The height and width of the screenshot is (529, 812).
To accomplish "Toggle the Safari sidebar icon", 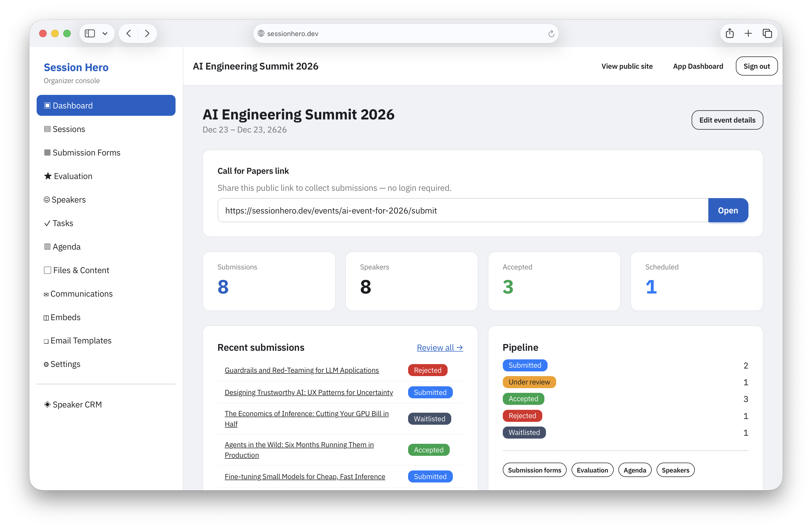I will (90, 33).
